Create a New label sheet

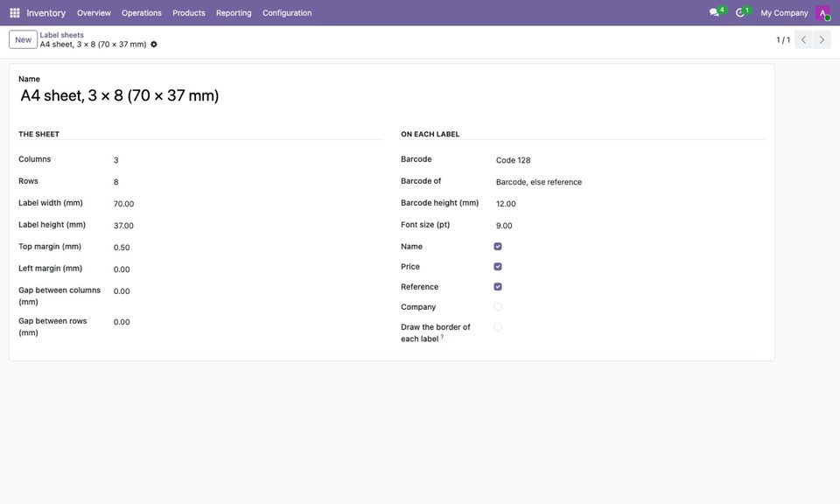[23, 39]
